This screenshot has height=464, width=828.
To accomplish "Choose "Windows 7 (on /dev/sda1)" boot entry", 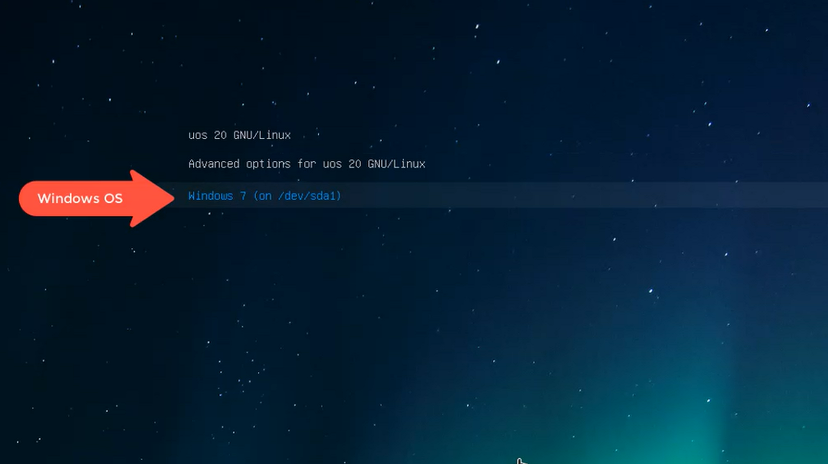I will [265, 196].
